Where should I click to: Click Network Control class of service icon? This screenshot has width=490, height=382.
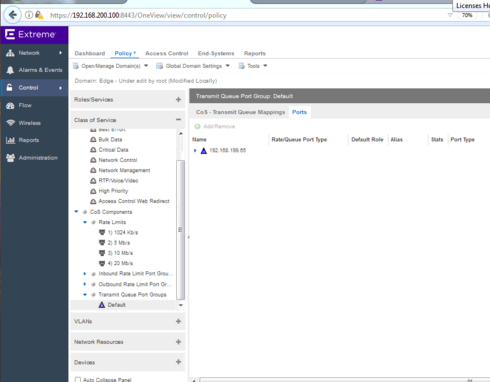coord(93,160)
